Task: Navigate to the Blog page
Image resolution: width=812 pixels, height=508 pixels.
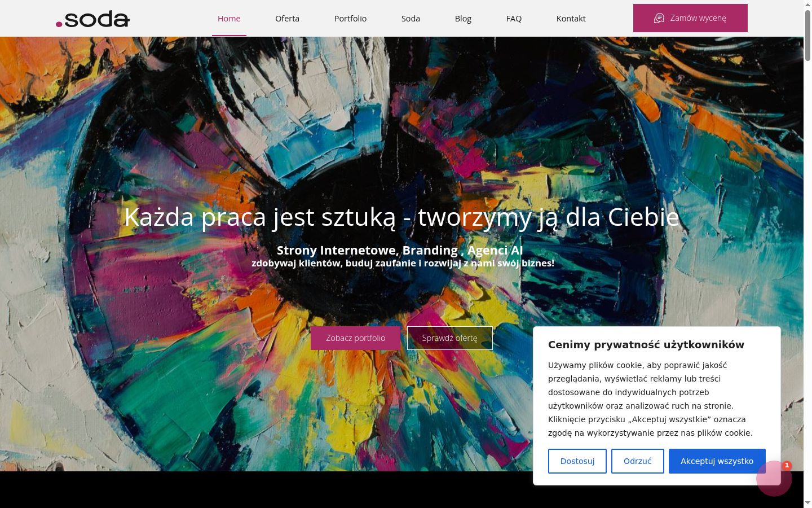Action: tap(463, 19)
